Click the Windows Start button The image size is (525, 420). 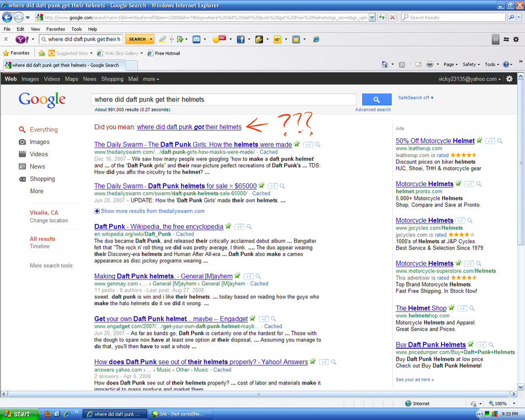coord(19,414)
